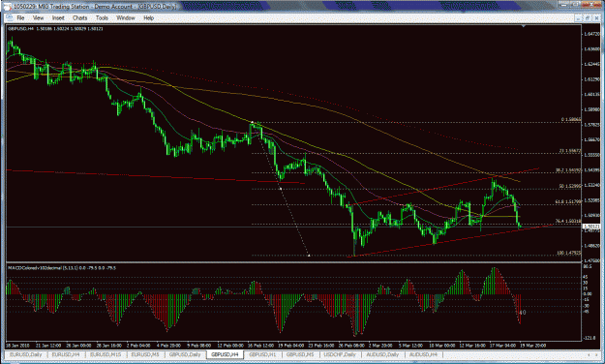Image resolution: width=605 pixels, height=364 pixels.
Task: Click the Fibonacci 0 level label
Action: point(571,120)
